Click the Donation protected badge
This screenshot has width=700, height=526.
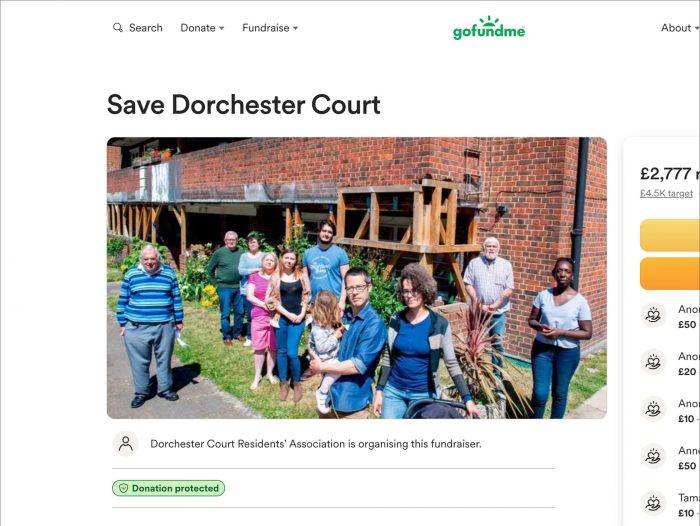pyautogui.click(x=168, y=488)
